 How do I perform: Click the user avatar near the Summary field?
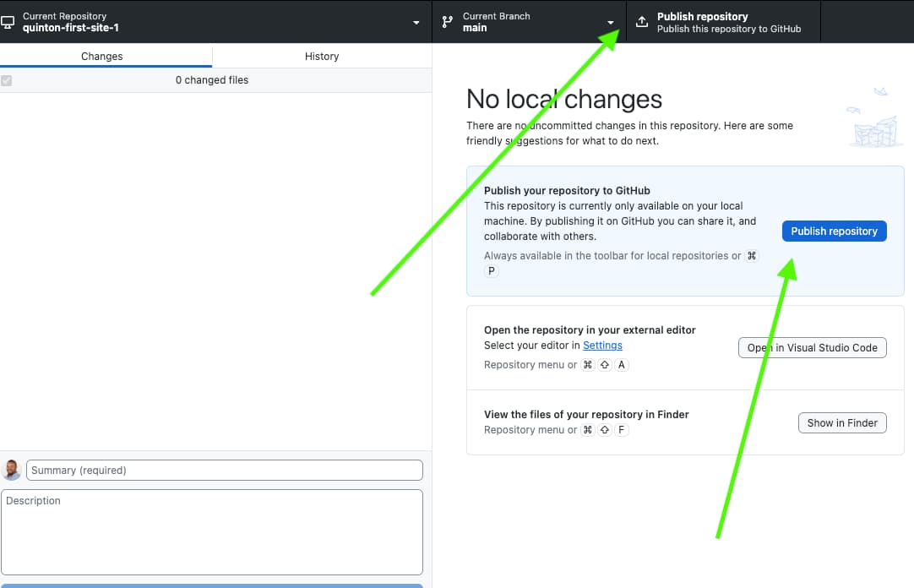pyautogui.click(x=11, y=470)
